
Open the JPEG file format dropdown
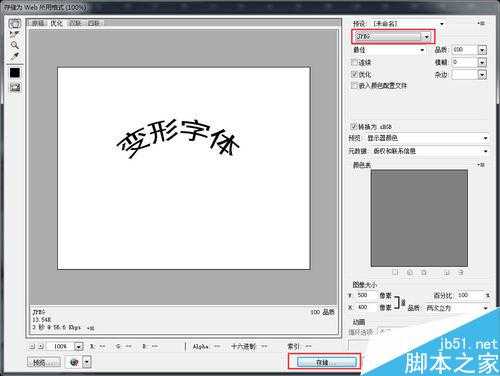(393, 36)
